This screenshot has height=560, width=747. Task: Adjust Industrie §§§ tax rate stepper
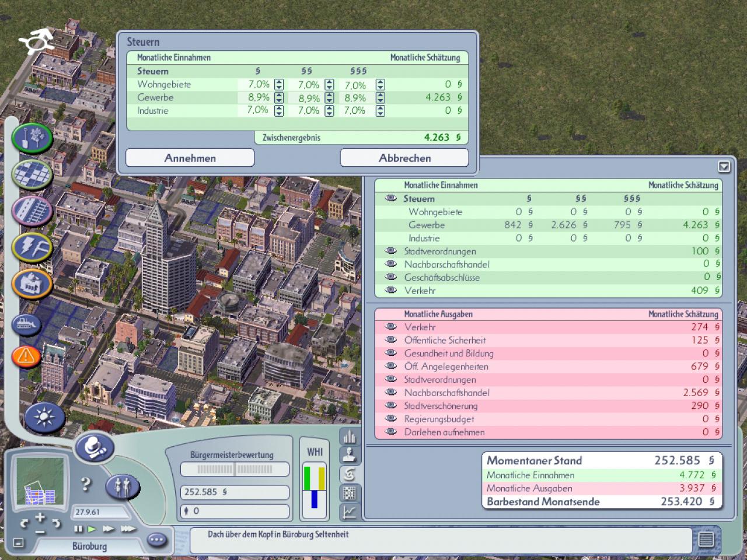pos(381,110)
